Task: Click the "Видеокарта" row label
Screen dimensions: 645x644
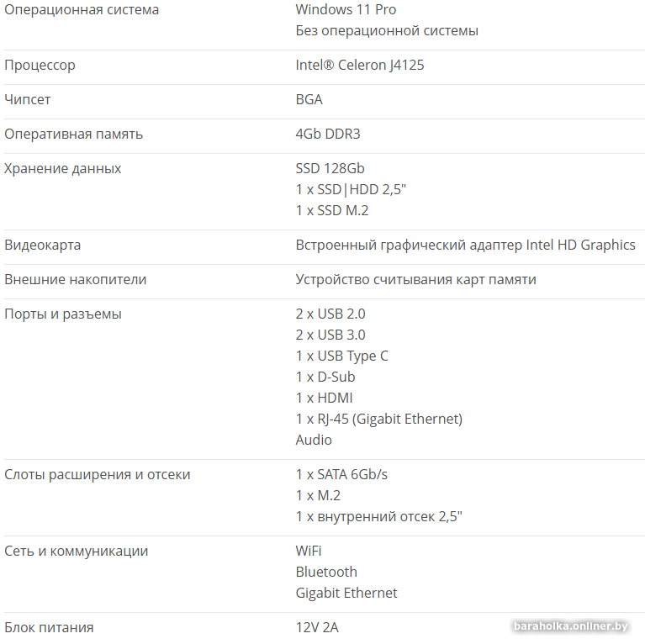Action: [43, 245]
